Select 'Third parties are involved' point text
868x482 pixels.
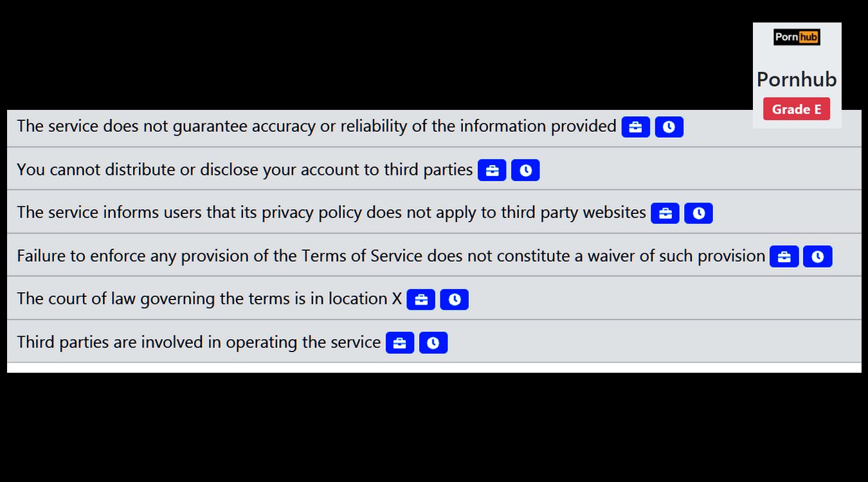click(x=199, y=342)
